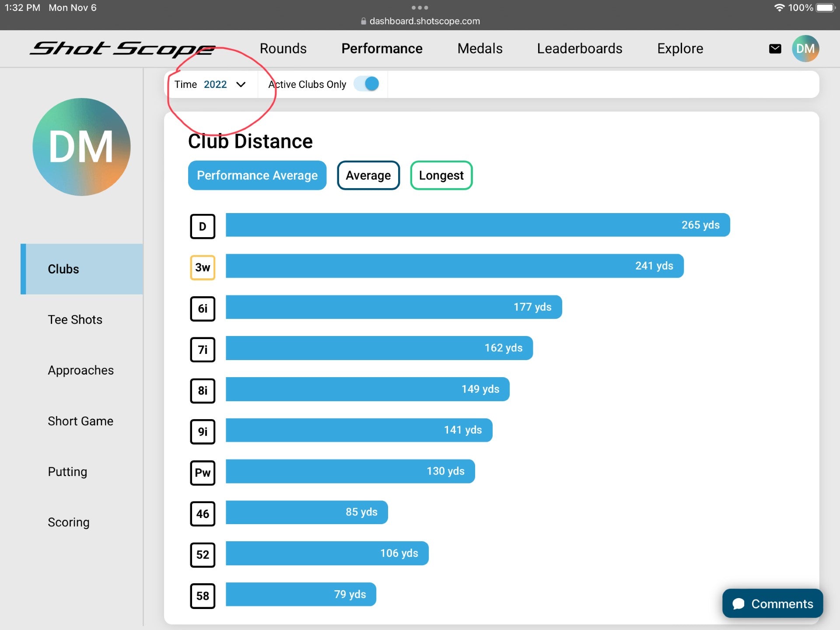Click the Average club distance view

[x=368, y=175]
